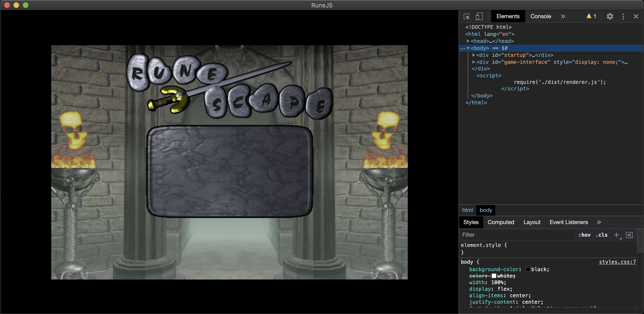Add new style rule plus icon

[x=616, y=235]
